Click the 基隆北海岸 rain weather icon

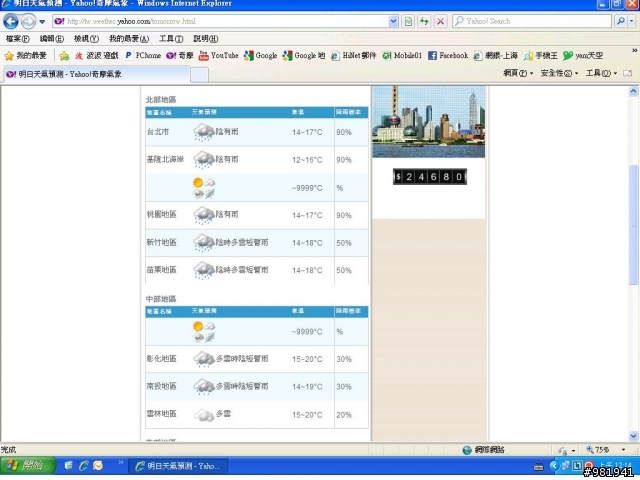[203, 160]
